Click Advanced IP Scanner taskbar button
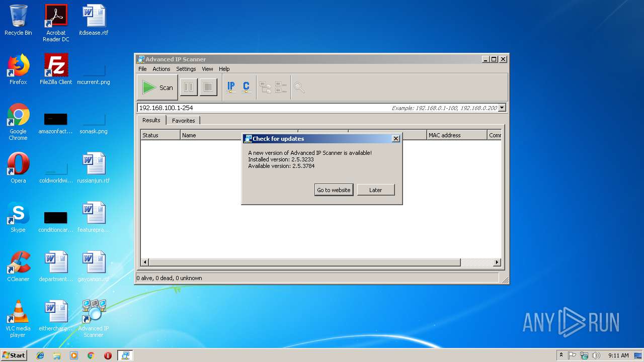 point(125,355)
